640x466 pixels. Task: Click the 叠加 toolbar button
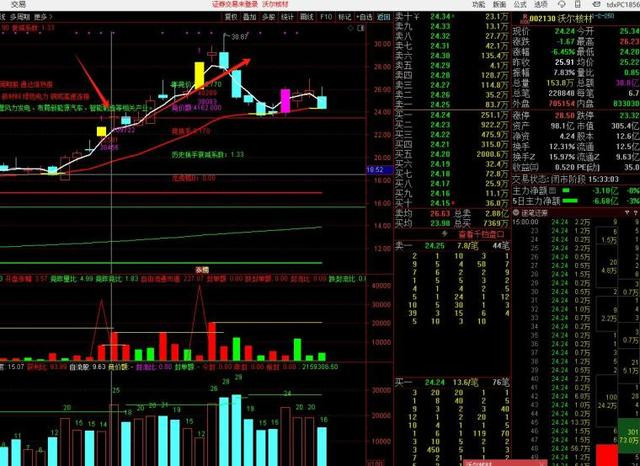(250, 17)
